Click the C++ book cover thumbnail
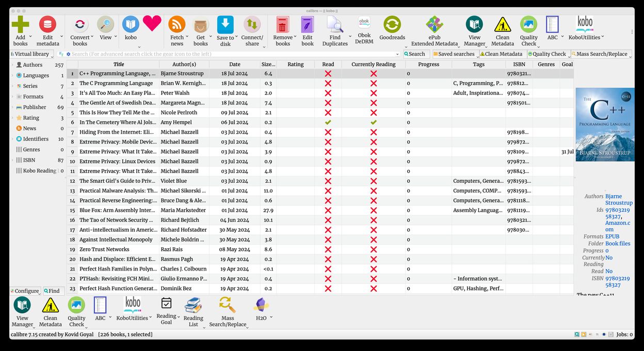Image resolution: width=644 pixels, height=351 pixels. click(605, 124)
